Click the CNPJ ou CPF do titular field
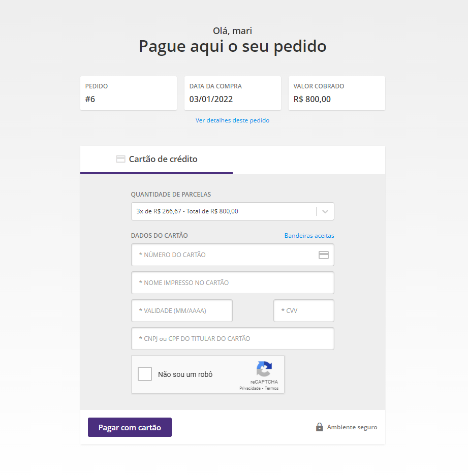The width and height of the screenshot is (468, 476). 233,339
